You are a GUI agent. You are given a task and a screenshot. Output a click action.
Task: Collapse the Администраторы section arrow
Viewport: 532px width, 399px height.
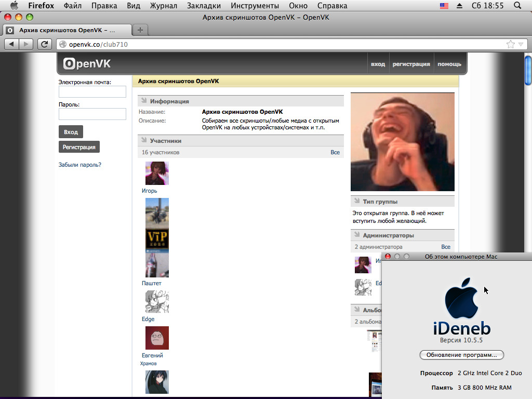[x=356, y=235]
